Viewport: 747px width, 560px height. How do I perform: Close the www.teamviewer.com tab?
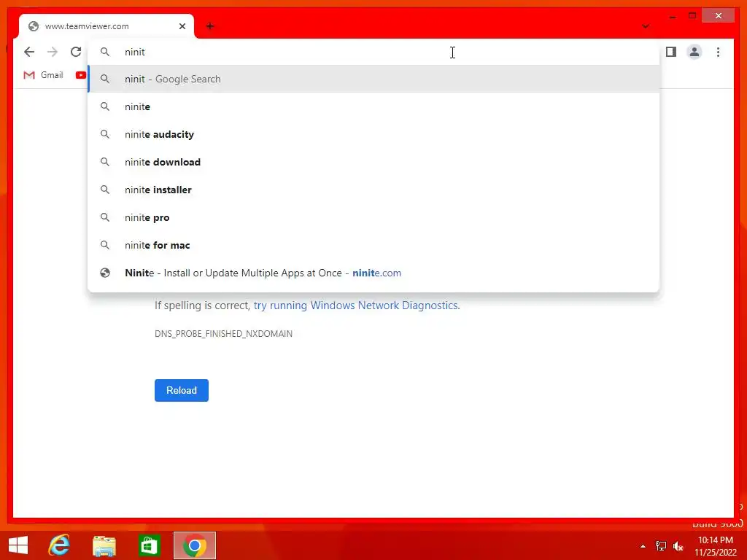coord(182,26)
